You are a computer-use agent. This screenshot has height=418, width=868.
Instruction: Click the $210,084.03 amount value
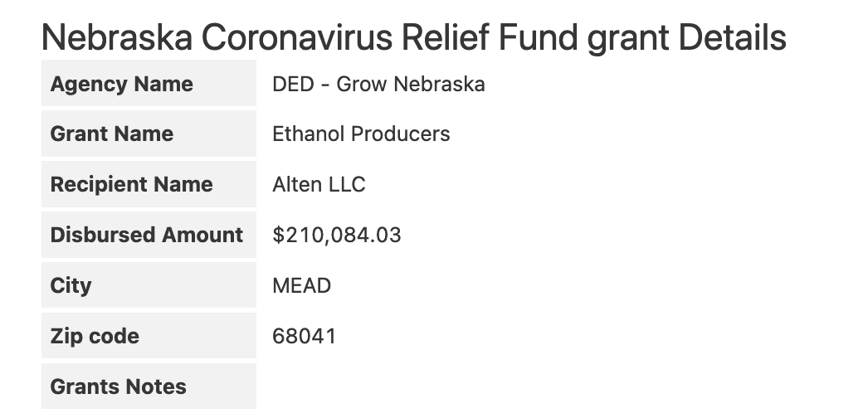pyautogui.click(x=337, y=235)
